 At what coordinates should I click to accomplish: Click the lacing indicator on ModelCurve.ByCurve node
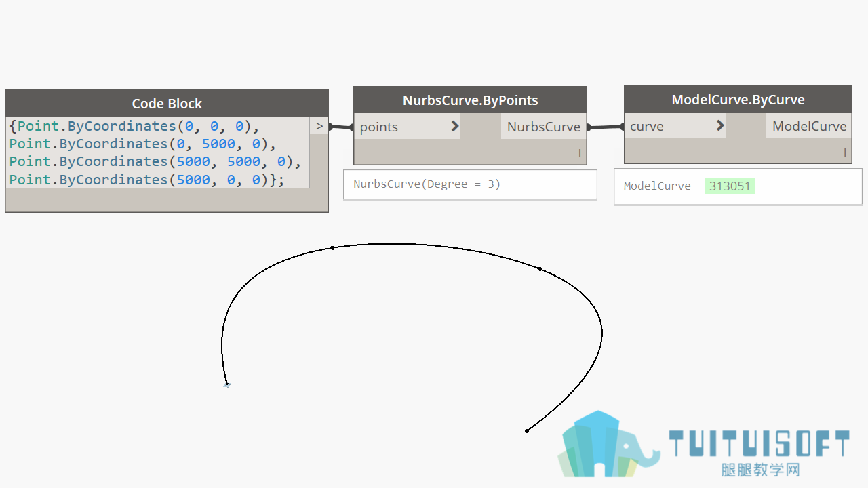(845, 152)
